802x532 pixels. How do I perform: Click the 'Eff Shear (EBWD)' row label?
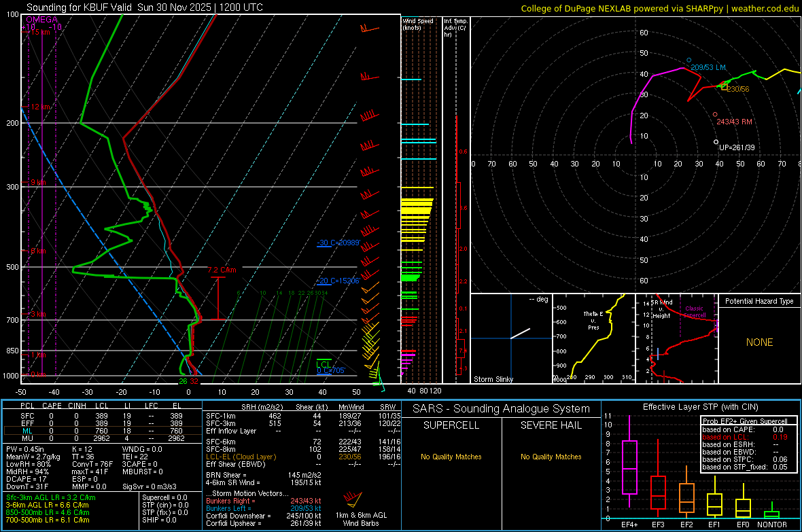(235, 464)
